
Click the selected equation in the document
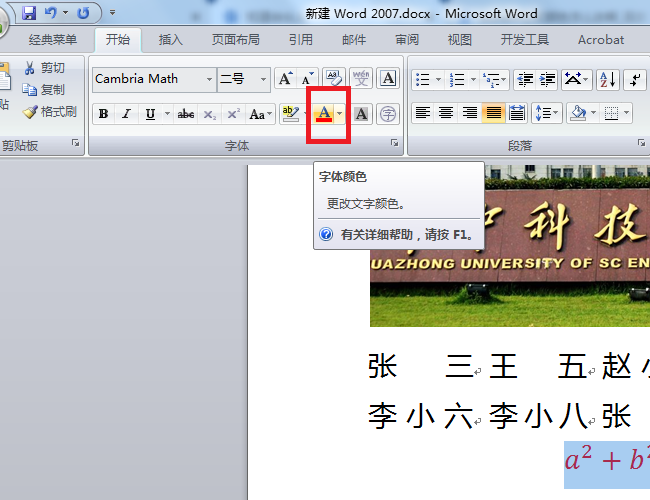607,465
